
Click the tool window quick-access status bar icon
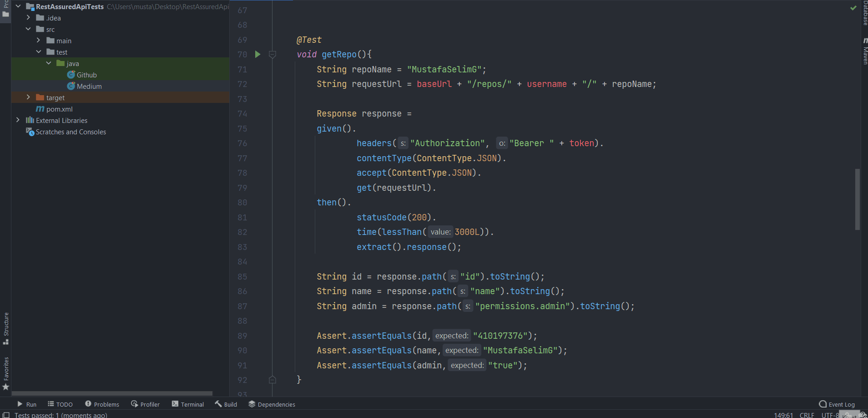tap(6, 415)
